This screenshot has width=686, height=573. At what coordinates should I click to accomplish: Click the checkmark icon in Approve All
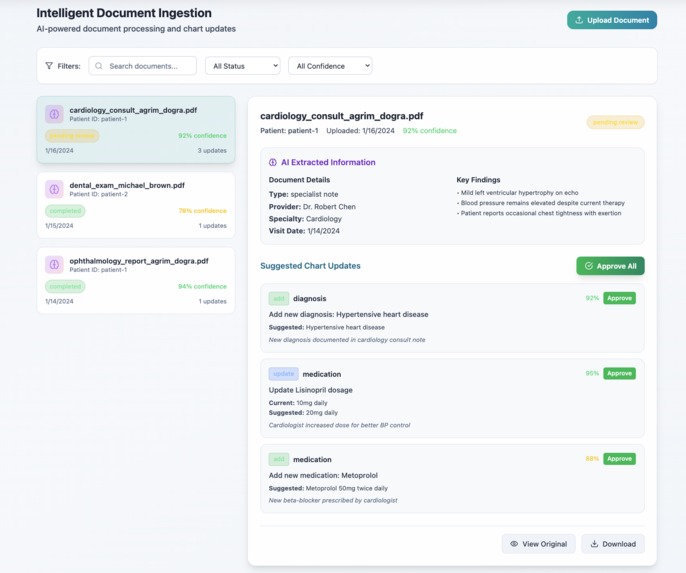point(588,266)
